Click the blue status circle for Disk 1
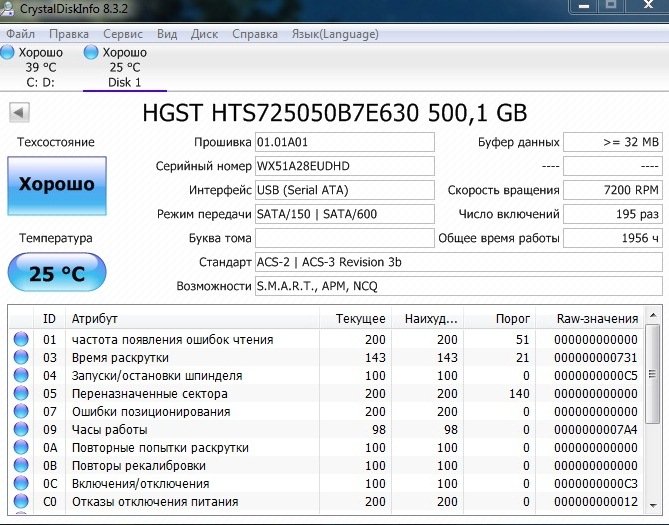Image resolution: width=669 pixels, height=525 pixels. click(91, 52)
